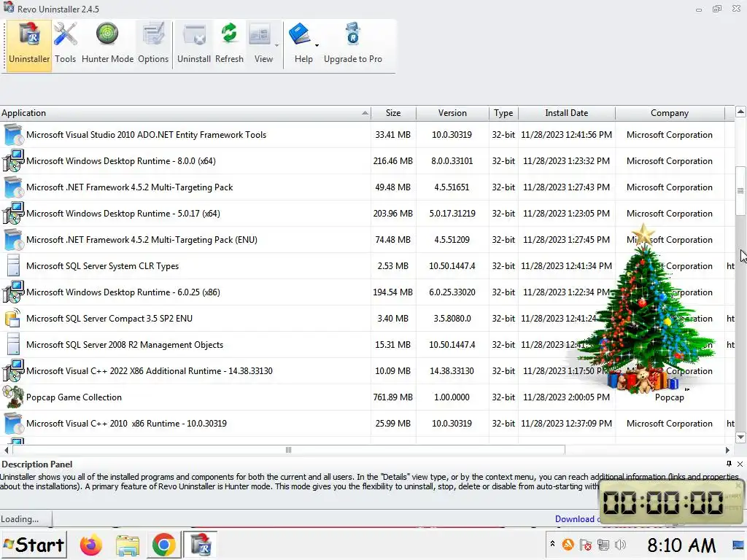Click version 14.38.33130 cell
747x560 pixels.
[x=452, y=371]
